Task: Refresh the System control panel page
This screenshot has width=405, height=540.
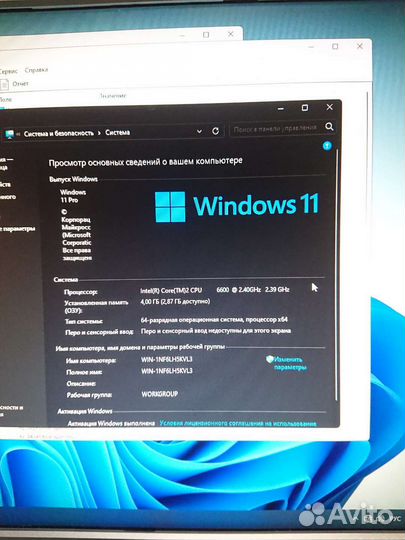Action: pyautogui.click(x=216, y=131)
